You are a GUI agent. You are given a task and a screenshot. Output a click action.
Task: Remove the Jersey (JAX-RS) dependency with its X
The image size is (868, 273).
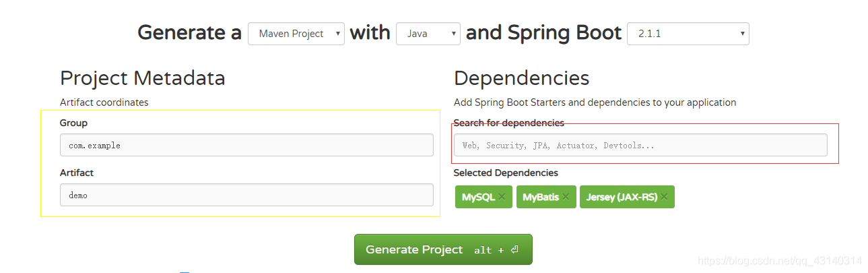tap(664, 197)
